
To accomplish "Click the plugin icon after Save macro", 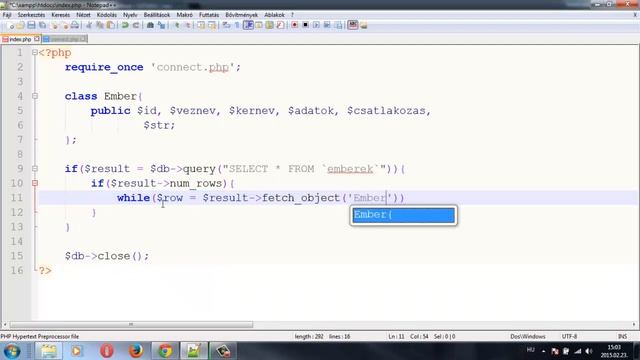I will [x=353, y=25].
